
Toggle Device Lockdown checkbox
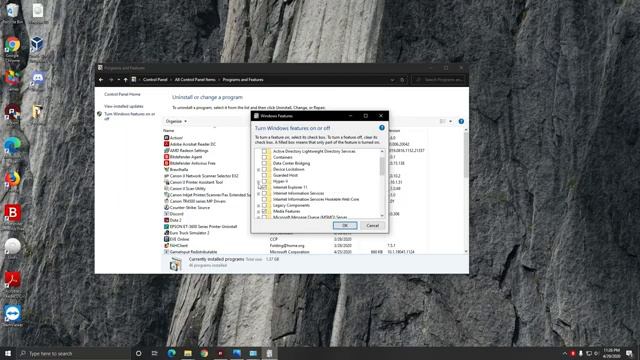coord(264,169)
